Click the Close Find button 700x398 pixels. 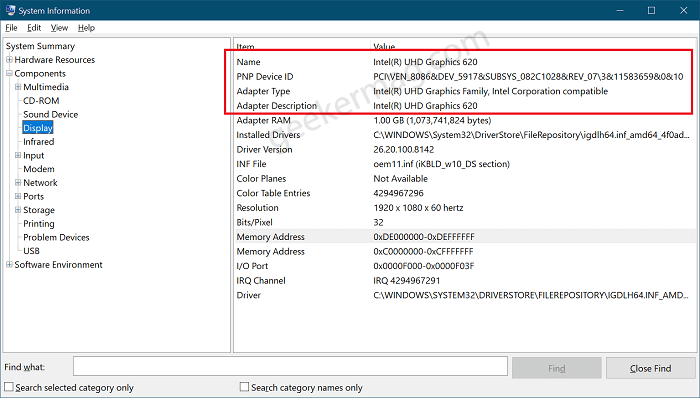[650, 368]
